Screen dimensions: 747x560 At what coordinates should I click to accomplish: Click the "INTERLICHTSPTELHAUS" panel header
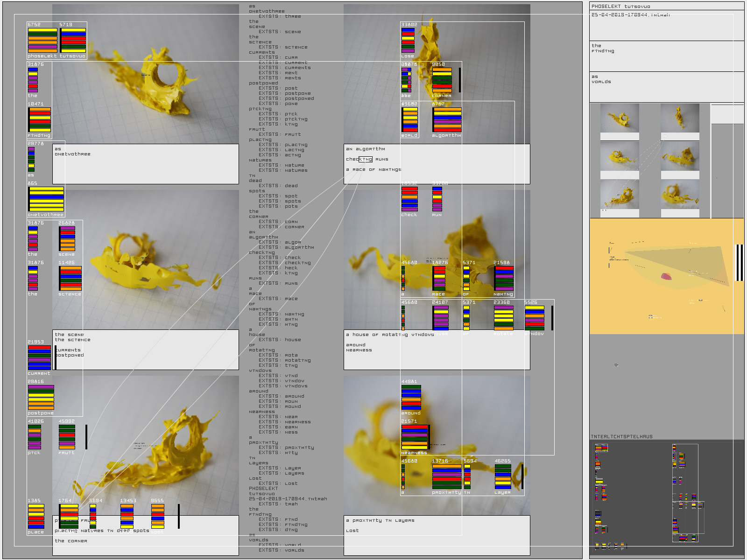(621, 437)
